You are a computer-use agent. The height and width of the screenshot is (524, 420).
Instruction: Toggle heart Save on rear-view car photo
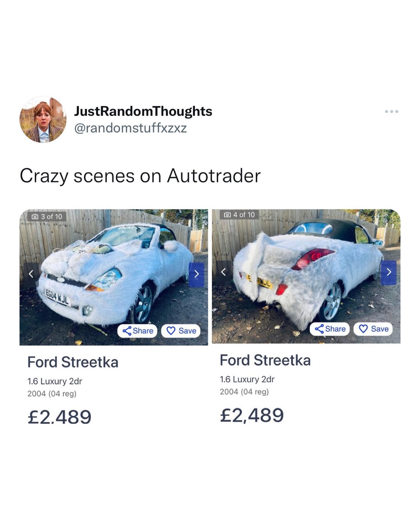point(373,329)
